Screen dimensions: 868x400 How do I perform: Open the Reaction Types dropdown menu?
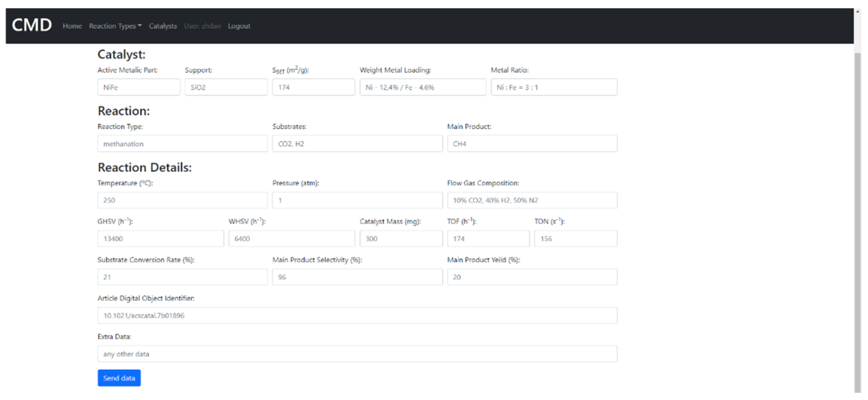tap(115, 26)
